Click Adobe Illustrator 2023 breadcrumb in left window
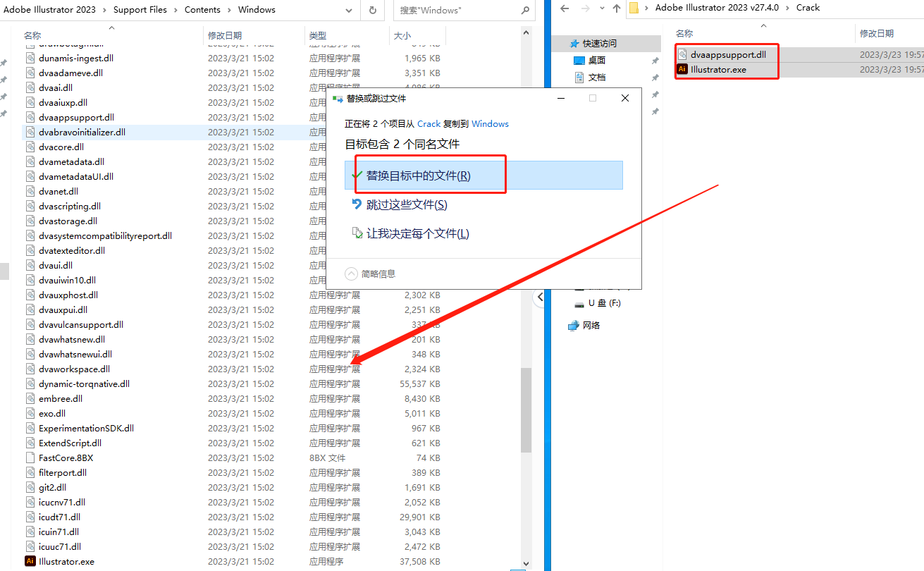The height and width of the screenshot is (571, 924). click(x=49, y=10)
